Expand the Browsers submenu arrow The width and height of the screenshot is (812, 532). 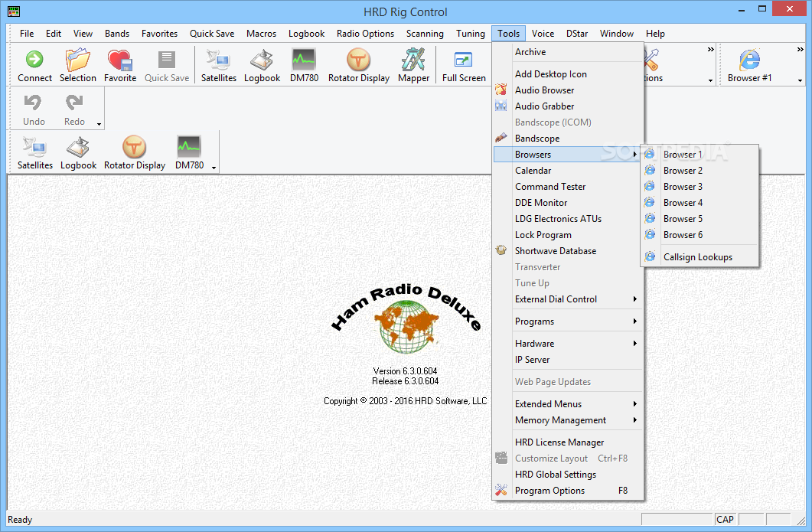click(x=635, y=155)
